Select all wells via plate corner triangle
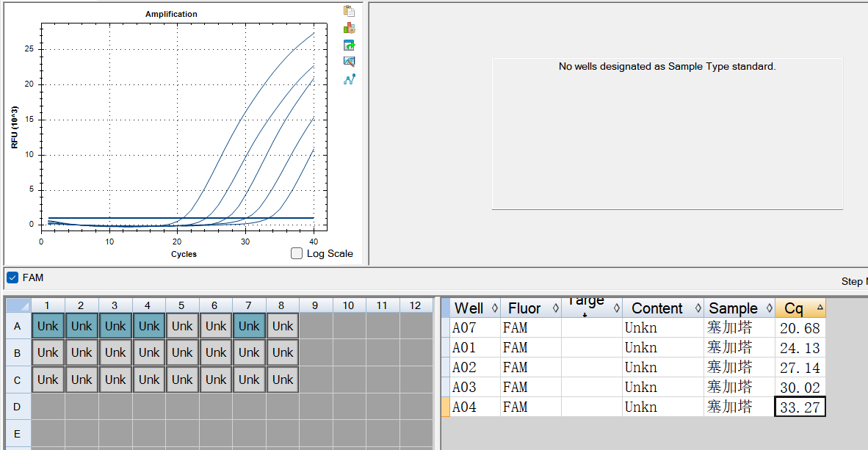 18,305
